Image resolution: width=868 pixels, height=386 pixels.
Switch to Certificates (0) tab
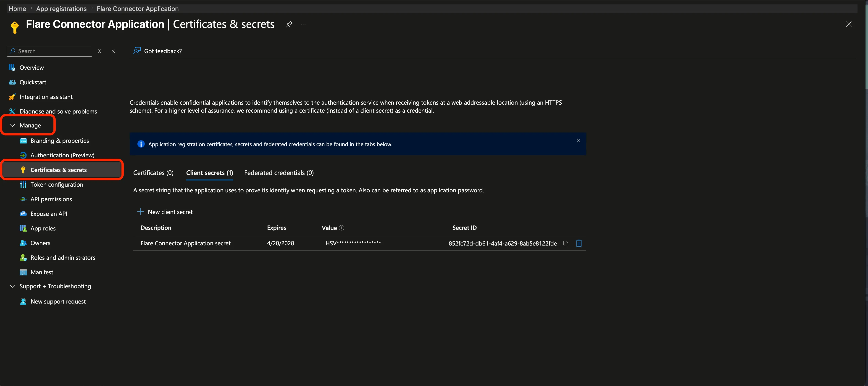pyautogui.click(x=153, y=173)
